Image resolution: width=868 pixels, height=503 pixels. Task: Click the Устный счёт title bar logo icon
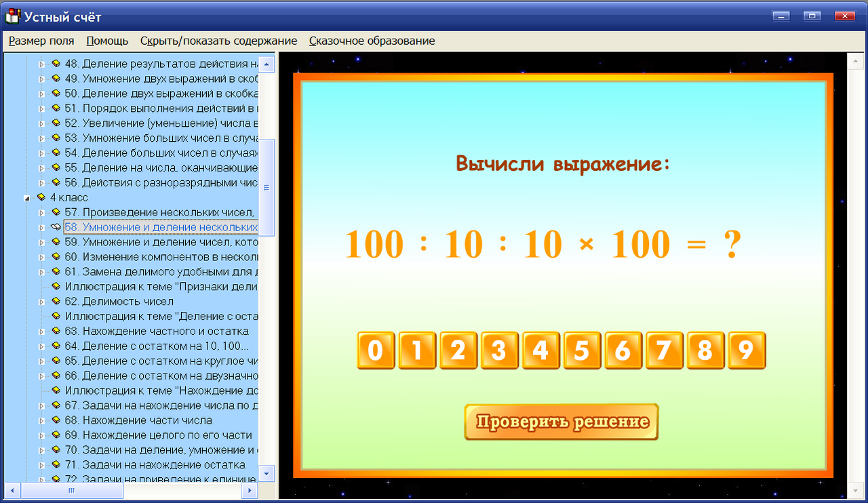12,16
